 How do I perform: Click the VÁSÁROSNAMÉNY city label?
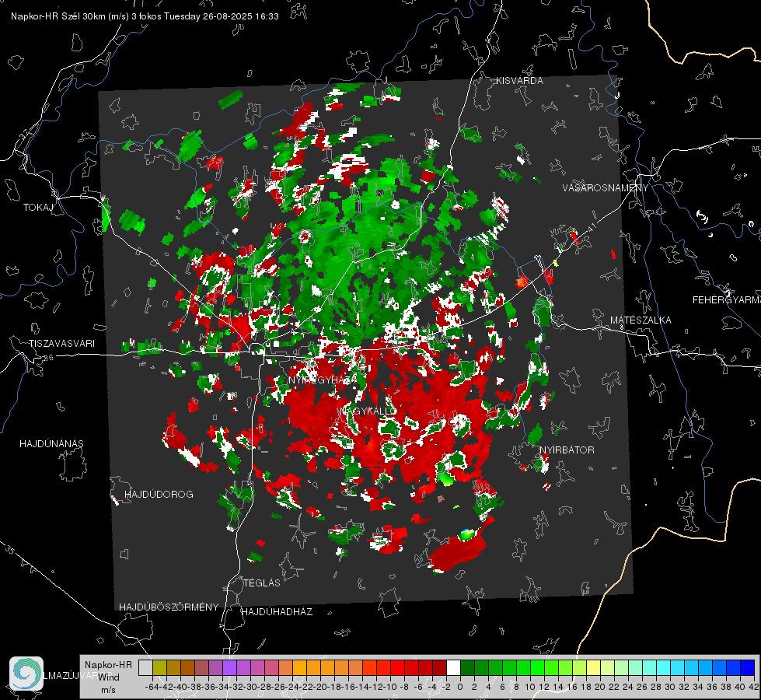606,188
